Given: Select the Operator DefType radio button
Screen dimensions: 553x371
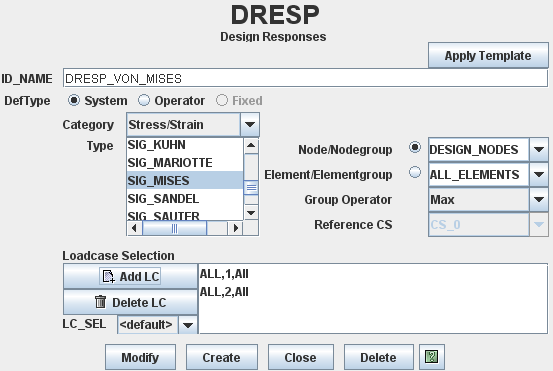Looking at the screenshot, I should [x=144, y=101].
